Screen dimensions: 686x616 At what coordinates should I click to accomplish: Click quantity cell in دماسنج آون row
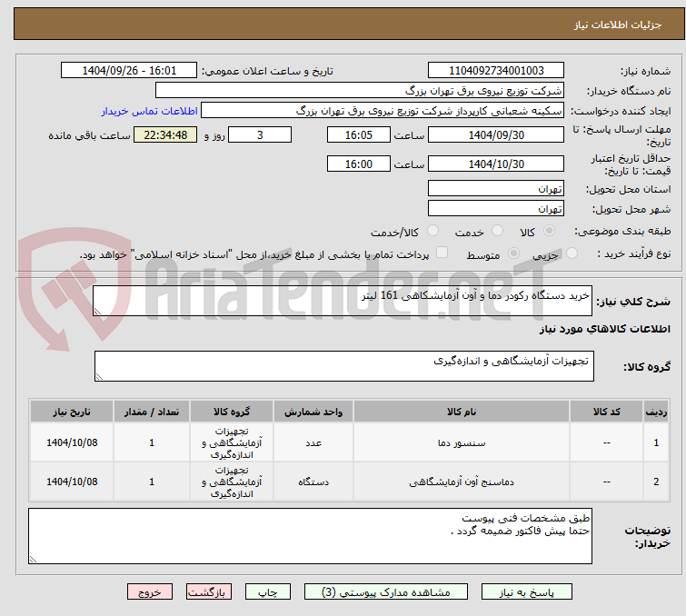152,482
